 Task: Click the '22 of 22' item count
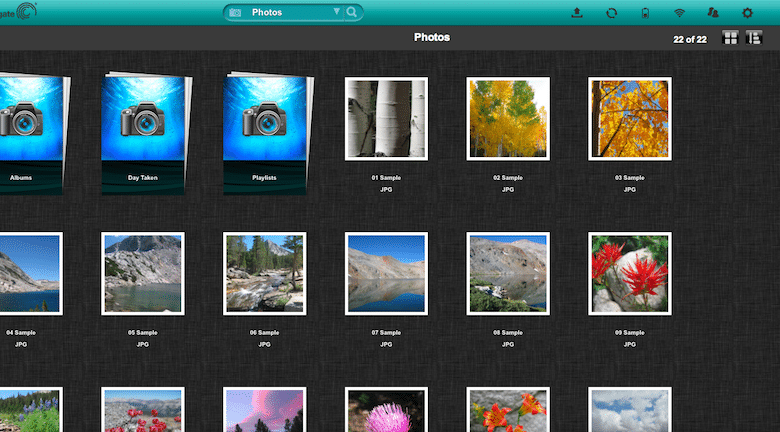(x=690, y=39)
